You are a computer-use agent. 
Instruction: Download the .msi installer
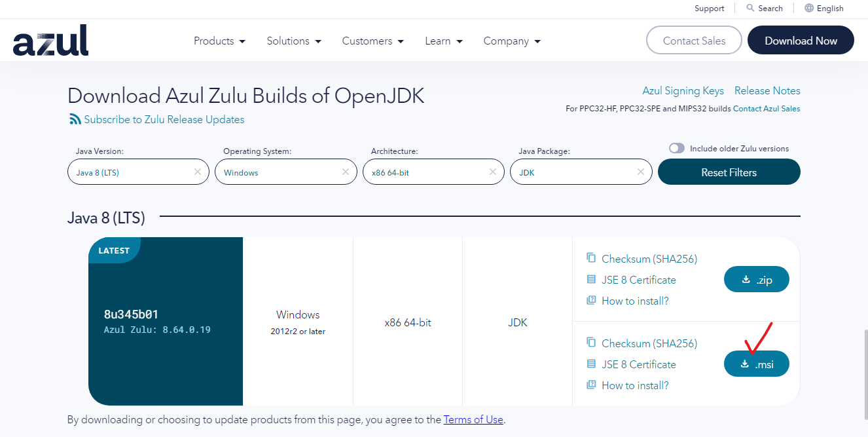pyautogui.click(x=756, y=364)
